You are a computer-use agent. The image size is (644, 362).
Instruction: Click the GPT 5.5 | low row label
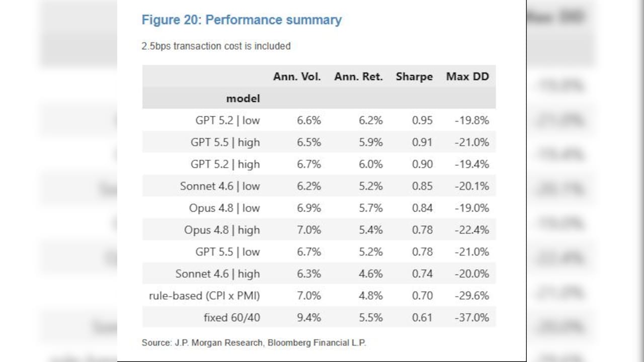click(x=227, y=252)
